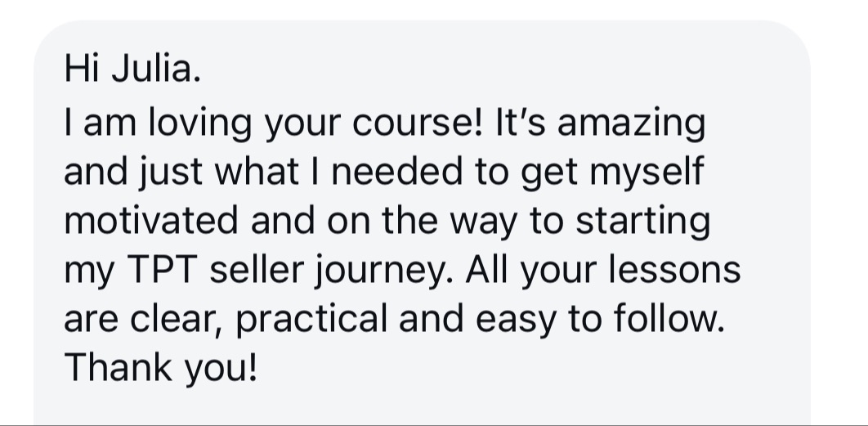Viewport: 868px width, 426px height.
Task: Select the word "follow." in the message
Action: click(669, 319)
